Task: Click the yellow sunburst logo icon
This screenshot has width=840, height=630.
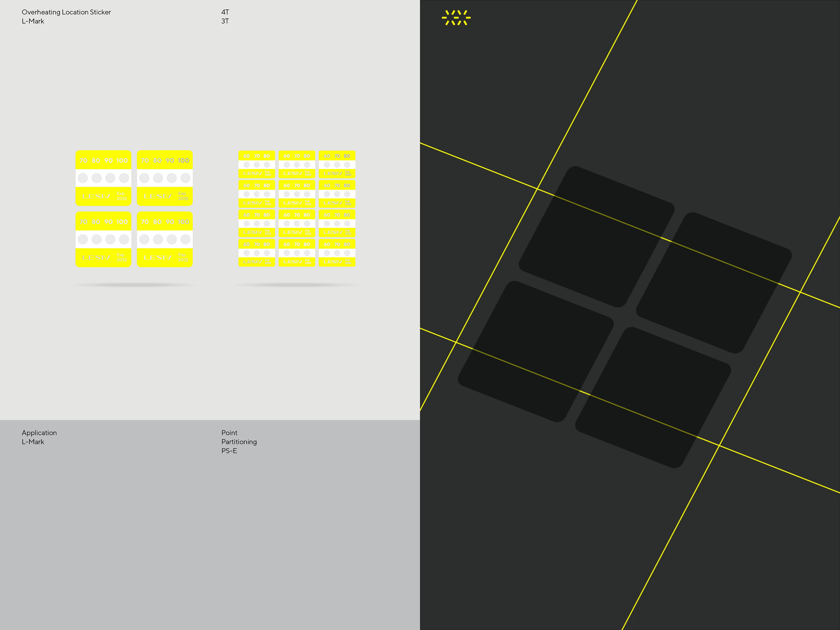Action: [x=456, y=18]
